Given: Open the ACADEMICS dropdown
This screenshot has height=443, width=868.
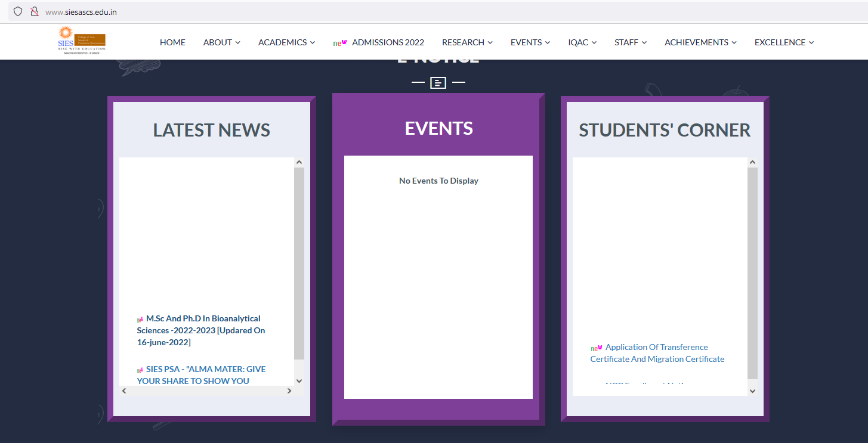Looking at the screenshot, I should pyautogui.click(x=286, y=42).
